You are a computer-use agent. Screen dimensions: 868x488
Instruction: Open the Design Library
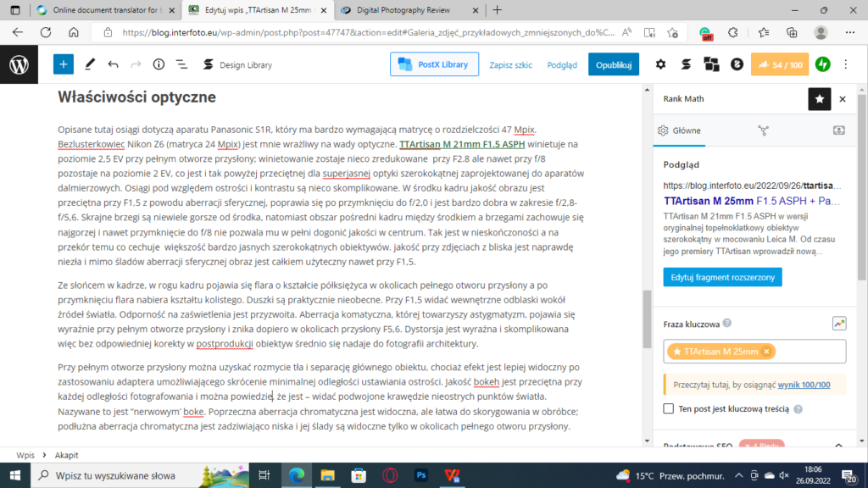pyautogui.click(x=237, y=64)
